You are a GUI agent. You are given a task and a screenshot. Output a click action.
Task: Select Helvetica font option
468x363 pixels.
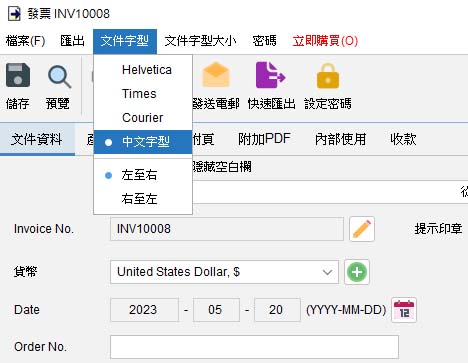[x=143, y=70]
